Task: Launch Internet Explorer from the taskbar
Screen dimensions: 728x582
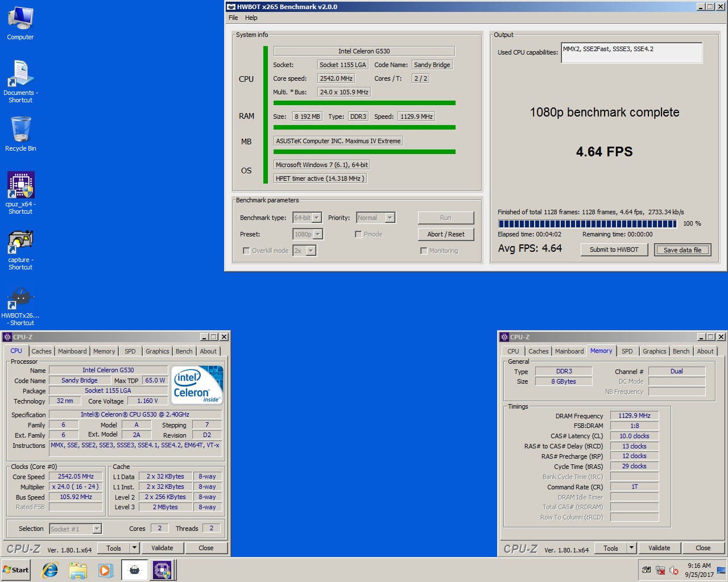Action: (x=50, y=570)
